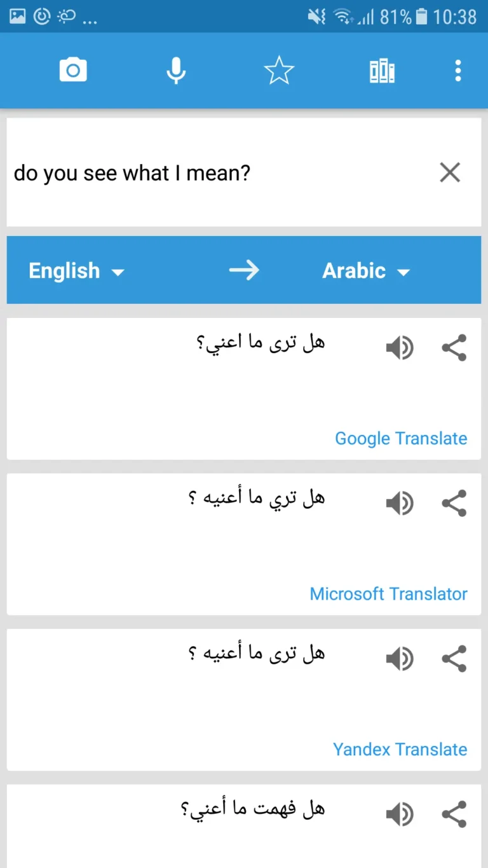Screen dimensions: 488x868
Task: Open the dictionary icon in the toolbar
Action: pyautogui.click(x=381, y=70)
